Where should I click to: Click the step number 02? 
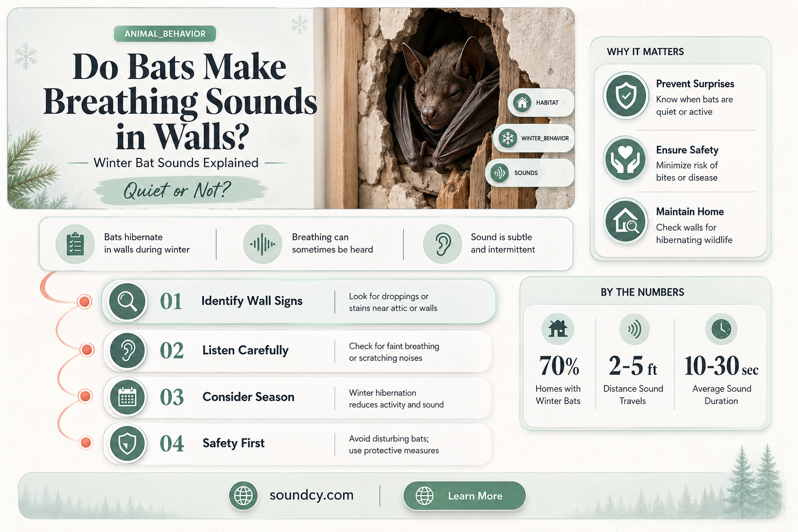point(172,351)
